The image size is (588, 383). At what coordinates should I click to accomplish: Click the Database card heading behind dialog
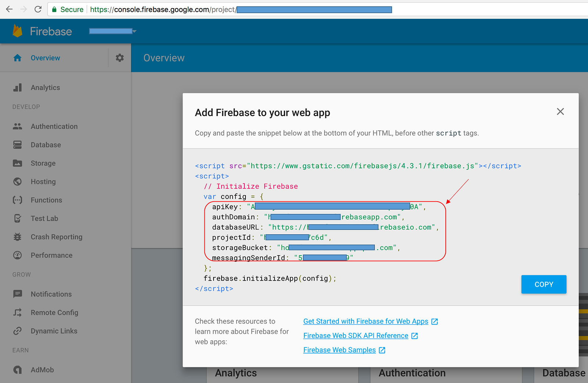click(564, 373)
